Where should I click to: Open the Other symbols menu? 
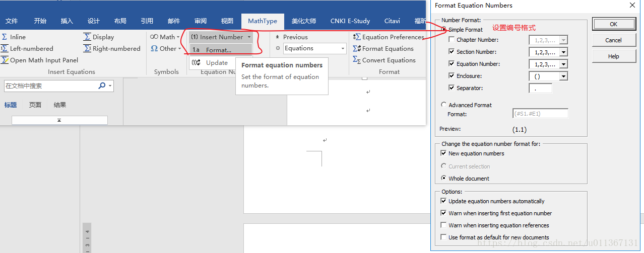[x=166, y=48]
